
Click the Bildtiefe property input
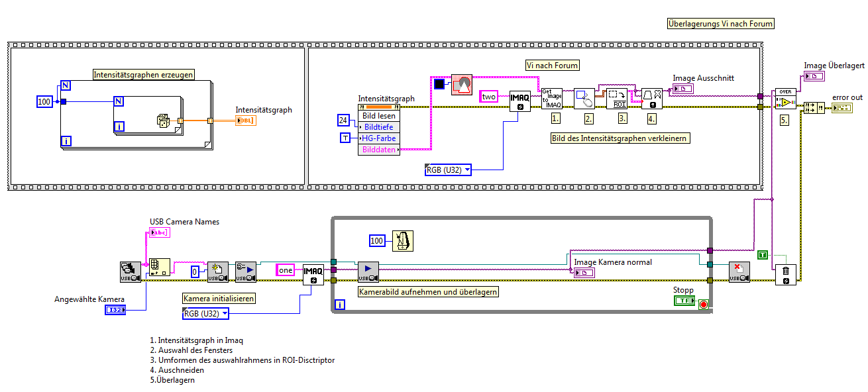[x=379, y=126]
